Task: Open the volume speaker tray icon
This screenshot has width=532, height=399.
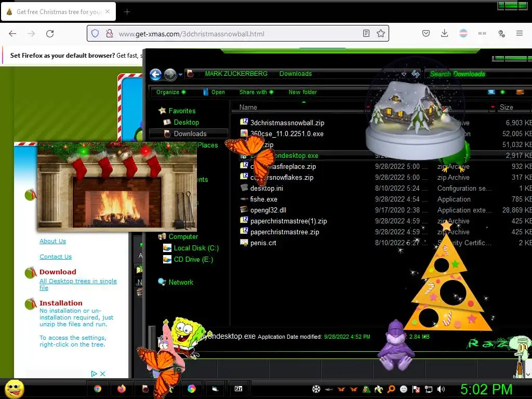Action: [x=441, y=389]
